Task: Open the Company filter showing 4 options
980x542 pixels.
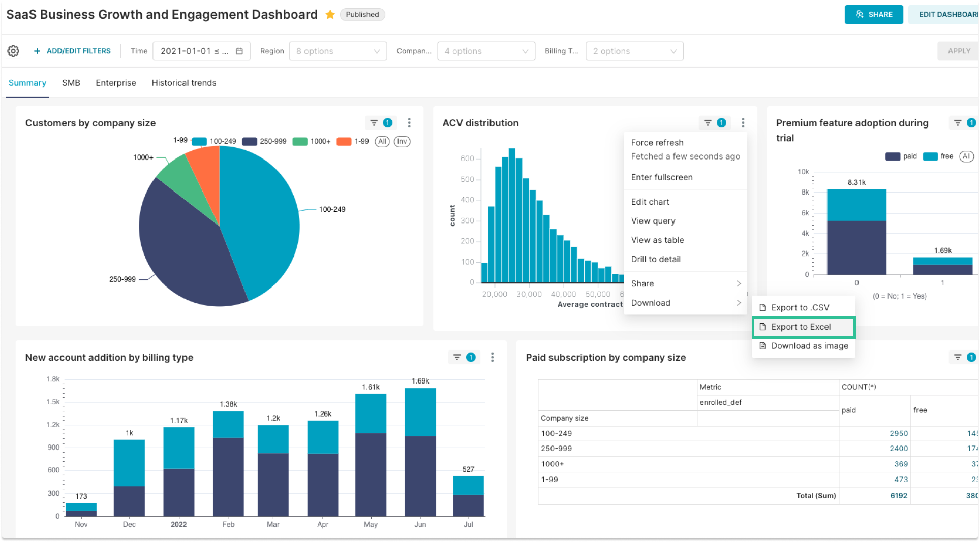Action: point(485,51)
